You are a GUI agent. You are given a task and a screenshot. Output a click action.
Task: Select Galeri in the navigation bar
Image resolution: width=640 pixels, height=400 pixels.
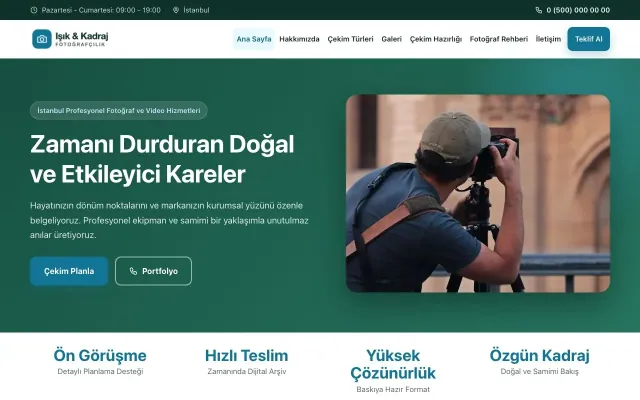[391, 39]
